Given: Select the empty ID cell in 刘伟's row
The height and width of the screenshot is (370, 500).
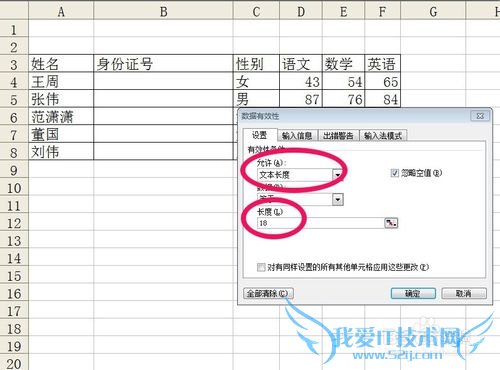Looking at the screenshot, I should [x=163, y=152].
